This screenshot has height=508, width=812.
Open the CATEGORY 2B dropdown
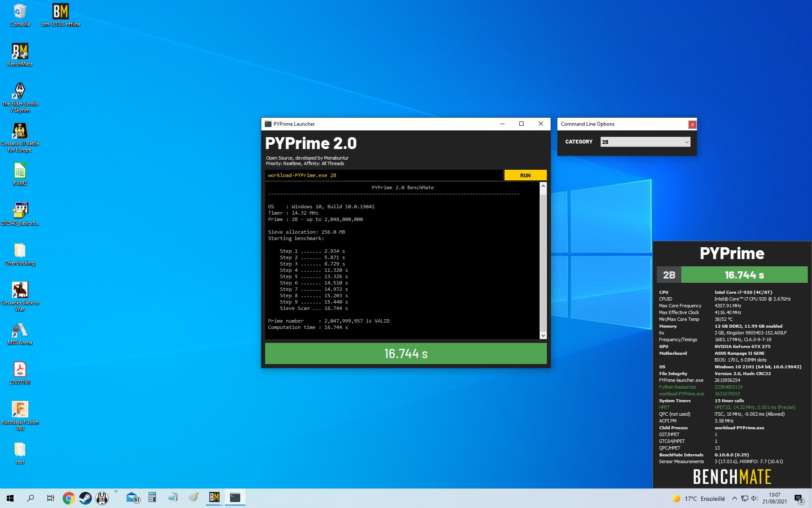[645, 142]
